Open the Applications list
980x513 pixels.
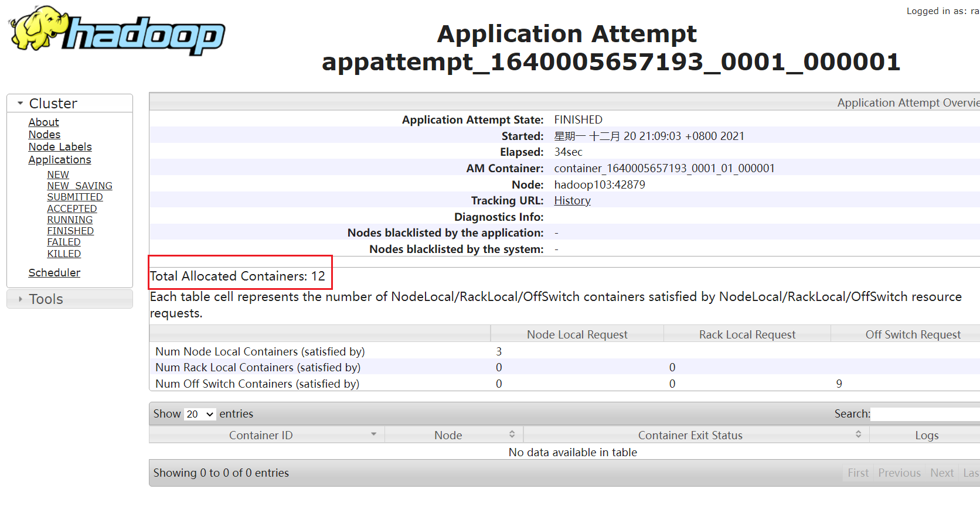60,159
